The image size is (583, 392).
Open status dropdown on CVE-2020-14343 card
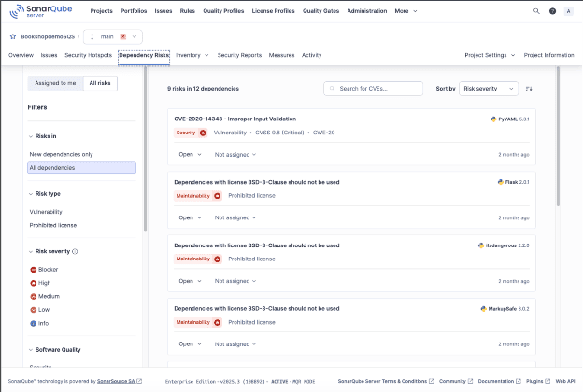pyautogui.click(x=190, y=155)
